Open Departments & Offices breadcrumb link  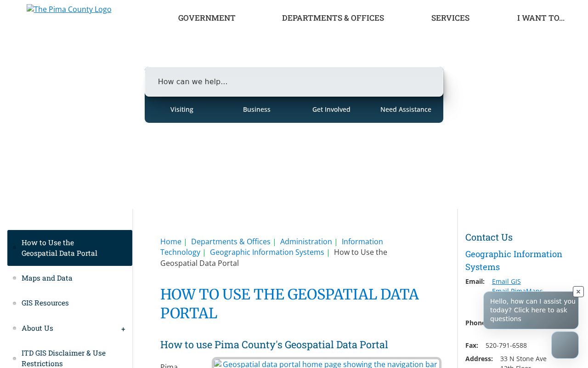coord(231,241)
